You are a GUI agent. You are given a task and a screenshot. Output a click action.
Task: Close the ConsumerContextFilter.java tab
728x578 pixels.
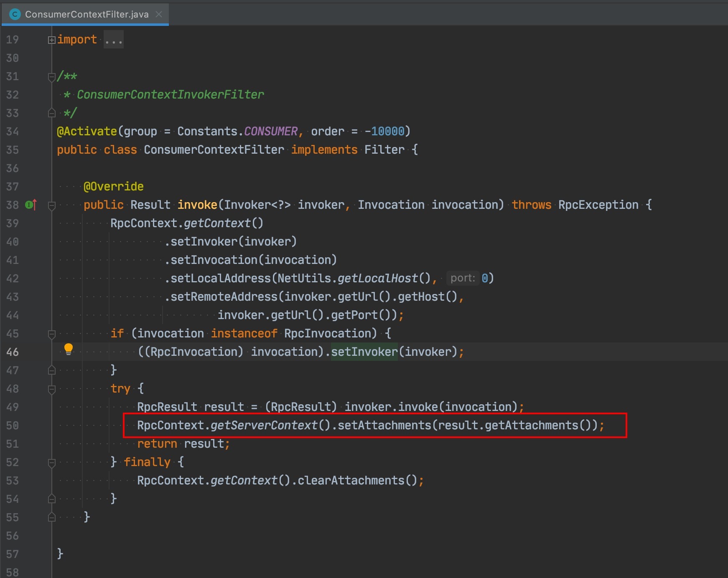(x=159, y=14)
